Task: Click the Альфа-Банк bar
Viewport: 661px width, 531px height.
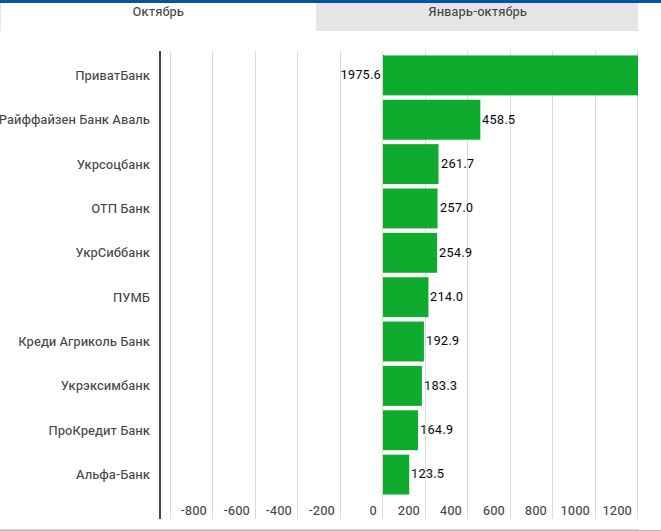Action: (396, 474)
